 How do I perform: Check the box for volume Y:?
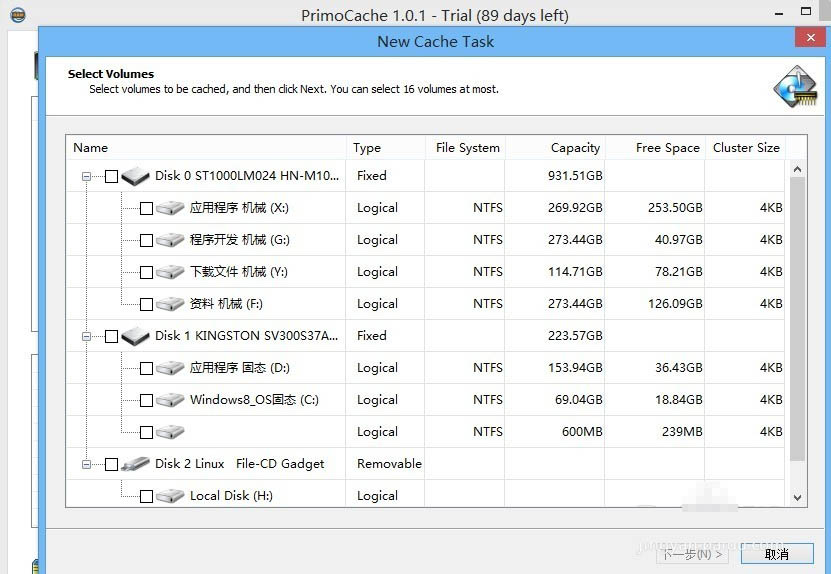(146, 272)
